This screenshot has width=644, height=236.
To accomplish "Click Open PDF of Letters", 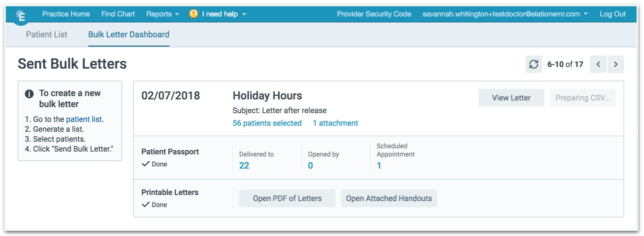I will pos(287,198).
